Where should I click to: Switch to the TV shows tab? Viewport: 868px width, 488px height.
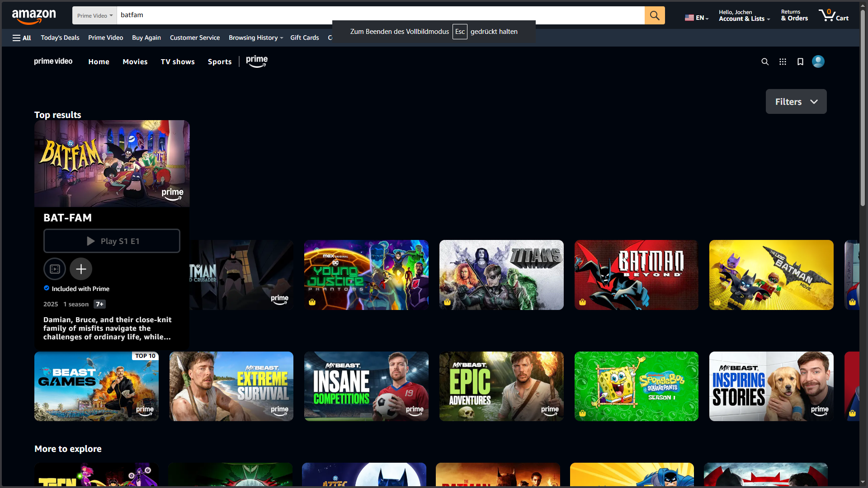click(178, 62)
